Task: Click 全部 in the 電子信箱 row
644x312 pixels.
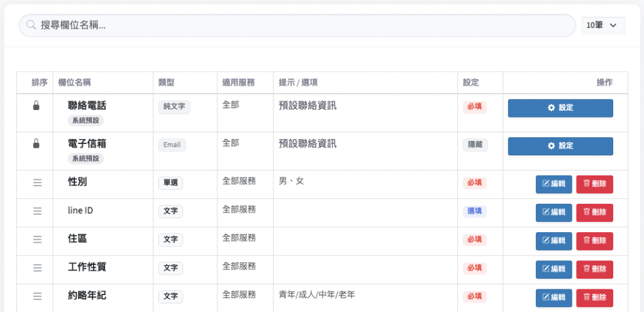Action: (x=230, y=143)
